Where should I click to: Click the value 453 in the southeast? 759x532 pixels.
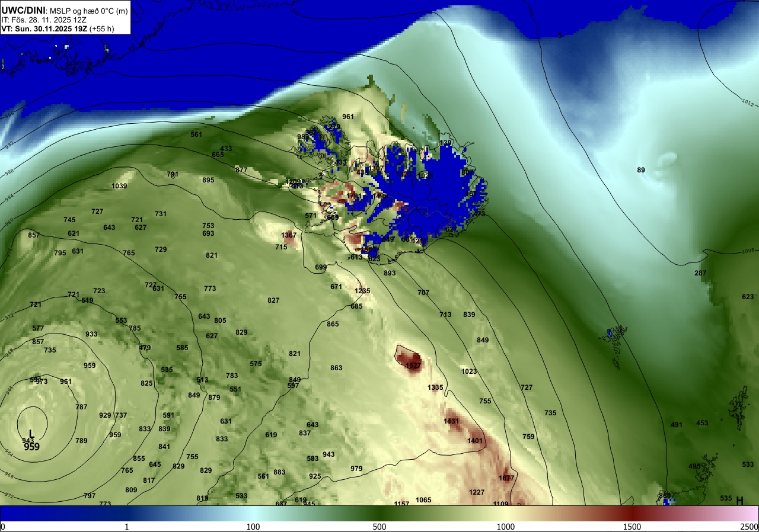click(702, 423)
